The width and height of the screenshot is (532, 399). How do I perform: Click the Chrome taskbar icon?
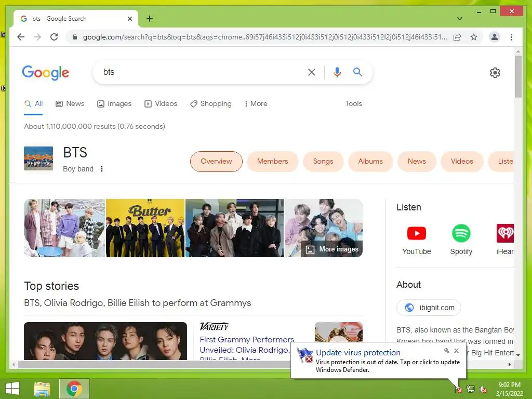[x=74, y=389]
